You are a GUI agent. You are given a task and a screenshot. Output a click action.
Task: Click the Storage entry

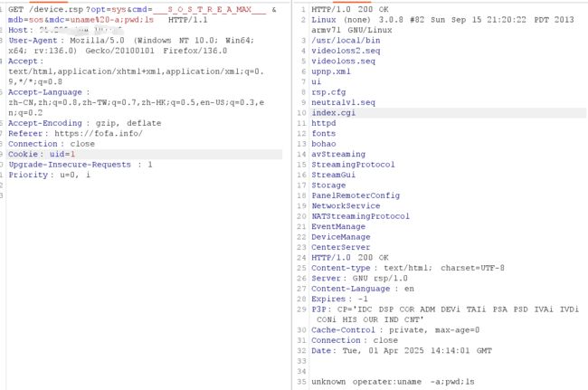(328, 185)
